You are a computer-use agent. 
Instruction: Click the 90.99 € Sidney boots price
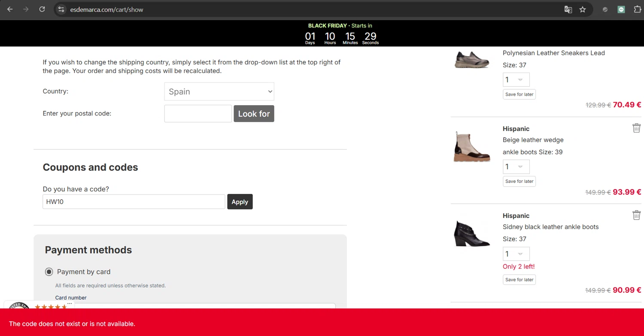click(x=627, y=290)
